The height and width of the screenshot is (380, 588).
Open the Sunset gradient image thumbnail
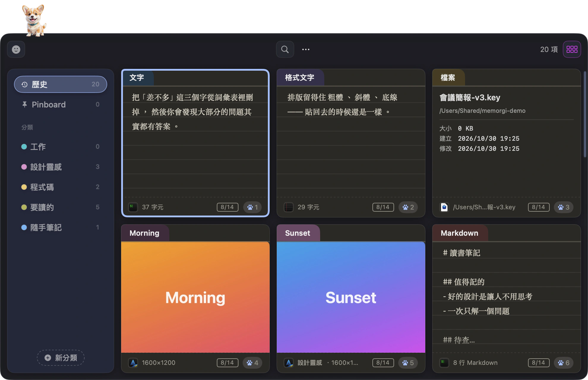tap(351, 297)
